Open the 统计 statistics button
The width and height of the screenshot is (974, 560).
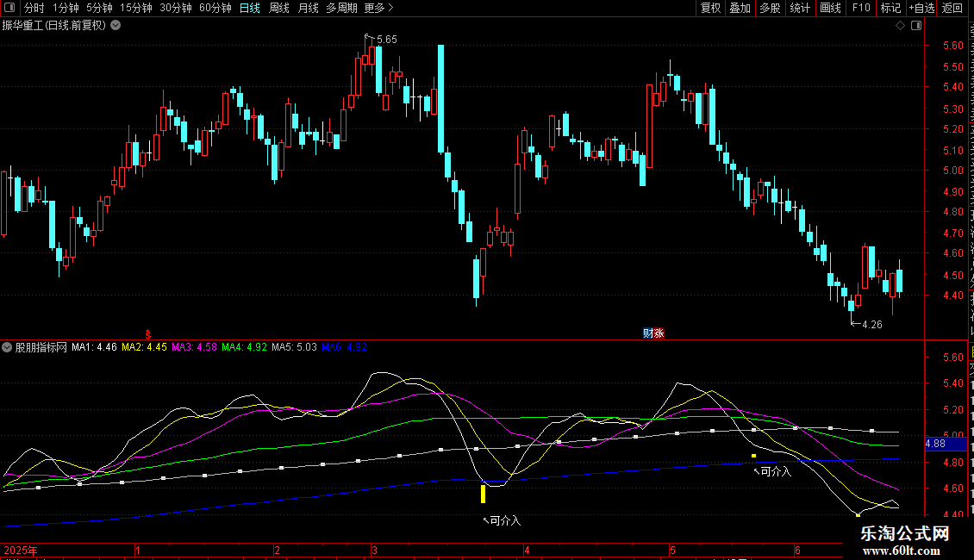pos(799,8)
